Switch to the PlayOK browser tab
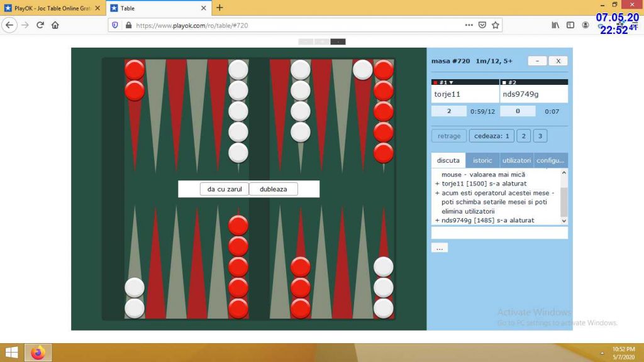 [52, 8]
